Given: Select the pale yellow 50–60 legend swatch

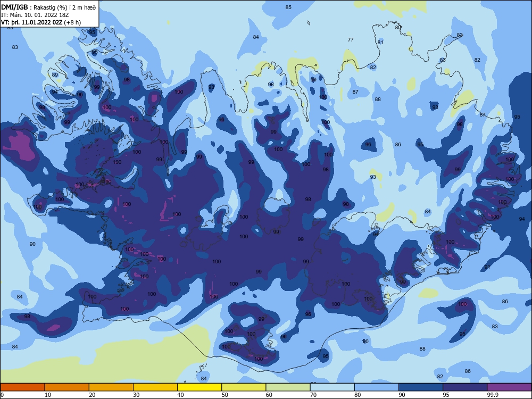Looking at the screenshot, I should (x=244, y=387).
